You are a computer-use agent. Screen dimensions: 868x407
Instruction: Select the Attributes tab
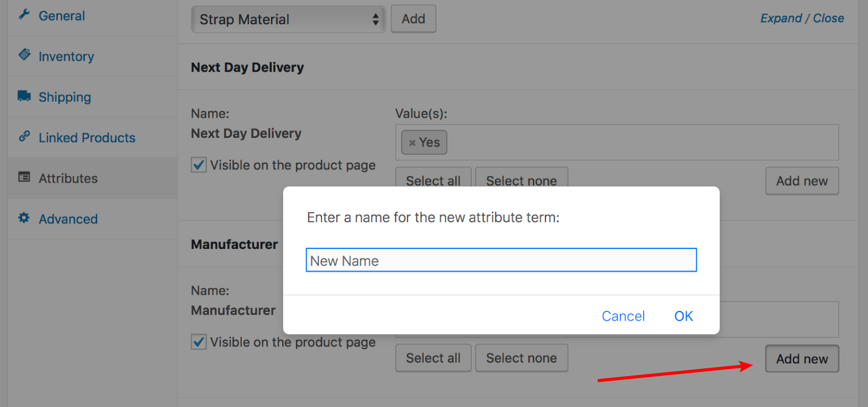click(x=92, y=178)
